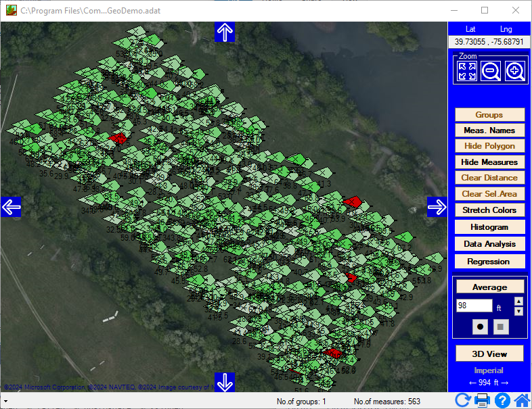532x409 pixels.
Task: Zoom out using the minus magnifier
Action: (491, 71)
